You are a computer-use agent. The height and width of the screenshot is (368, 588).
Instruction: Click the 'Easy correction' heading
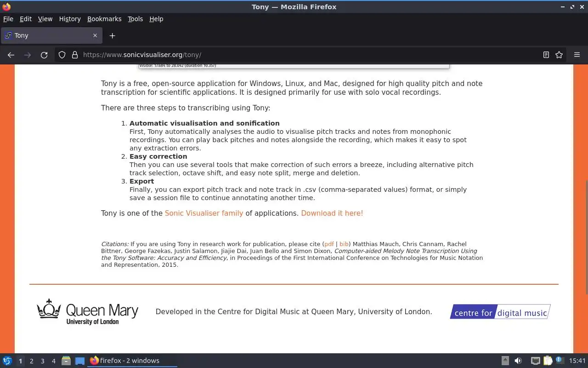click(158, 156)
